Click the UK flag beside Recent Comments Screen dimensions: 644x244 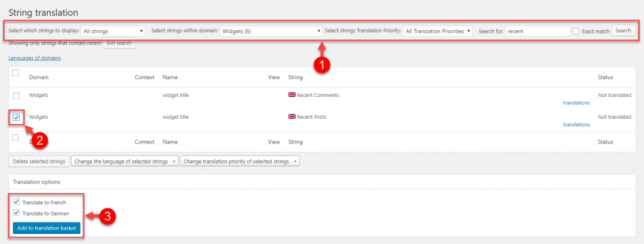[x=292, y=94]
